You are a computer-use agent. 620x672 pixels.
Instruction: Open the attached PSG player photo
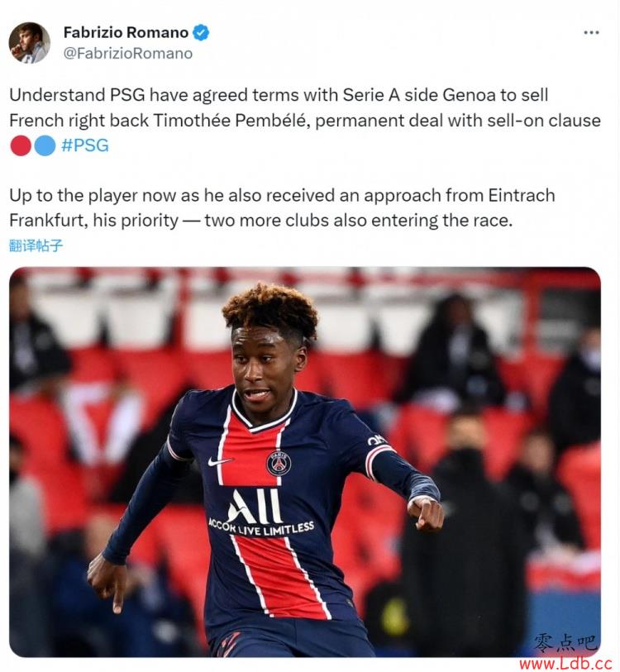point(305,461)
